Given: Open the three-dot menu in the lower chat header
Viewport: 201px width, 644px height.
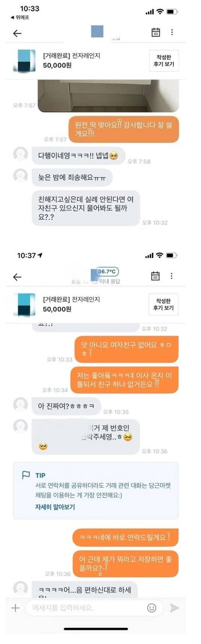Looking at the screenshot, I should coord(172,276).
